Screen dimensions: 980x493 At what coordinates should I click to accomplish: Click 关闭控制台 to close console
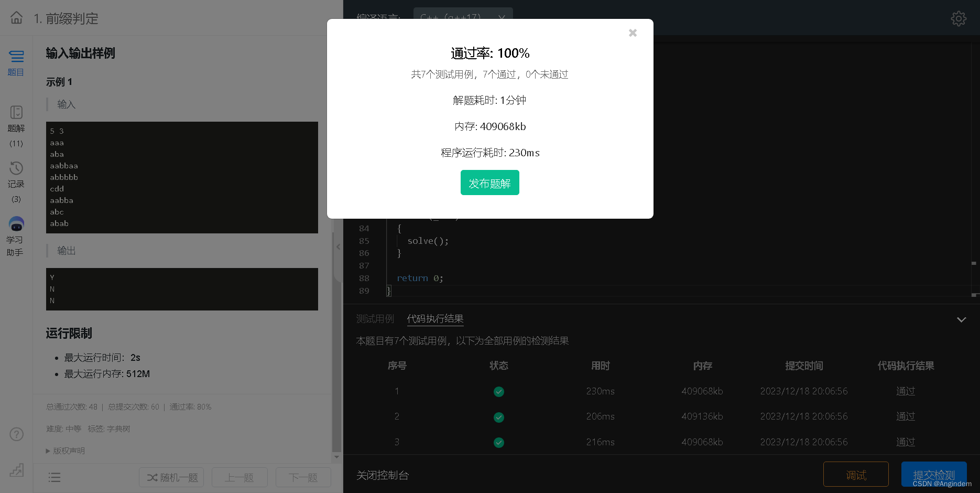383,475
